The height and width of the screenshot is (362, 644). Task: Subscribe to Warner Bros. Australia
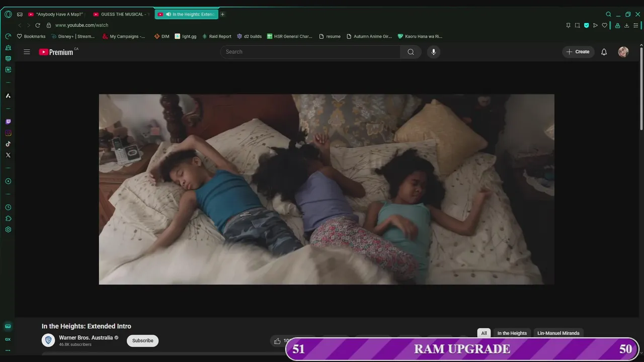coord(143,340)
